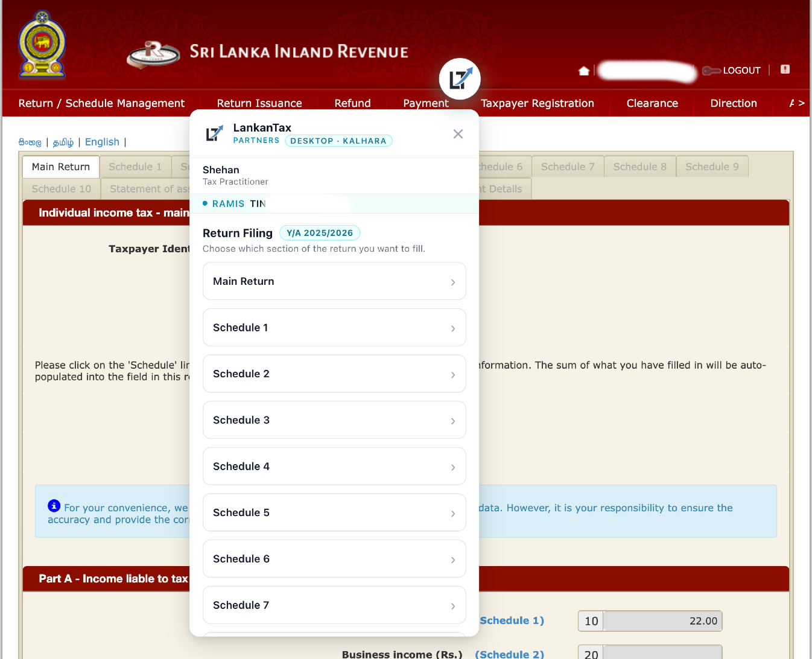This screenshot has width=812, height=659.
Task: Click the RAMIS TIN status row
Action: [x=334, y=203]
